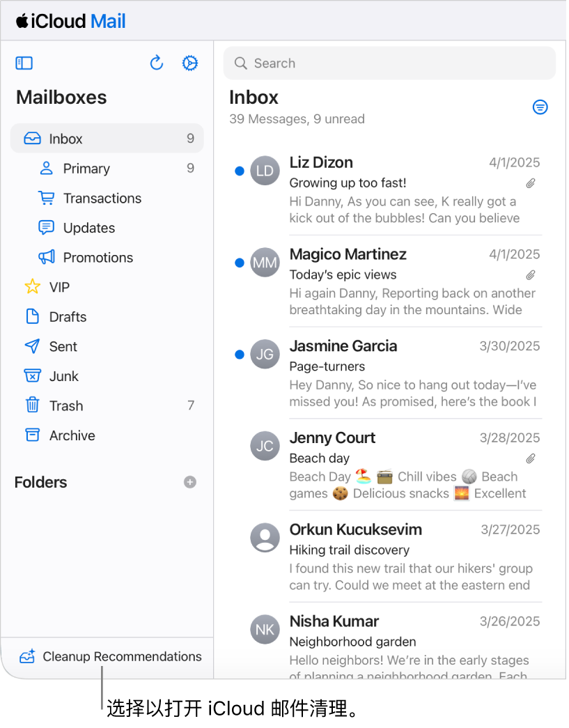The image size is (569, 728).
Task: Click Orkun Kucuksevim's generic avatar
Action: coord(265,538)
